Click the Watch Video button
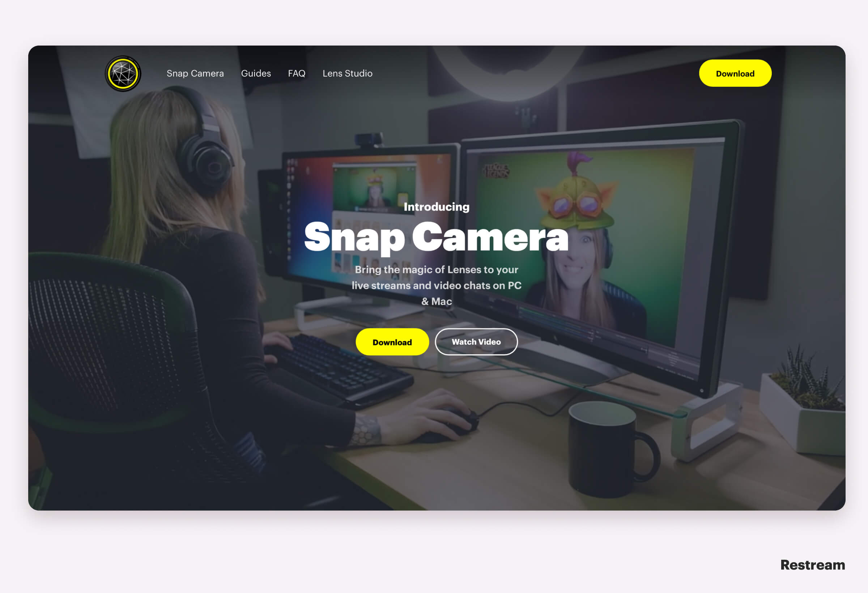The height and width of the screenshot is (593, 868). point(476,342)
